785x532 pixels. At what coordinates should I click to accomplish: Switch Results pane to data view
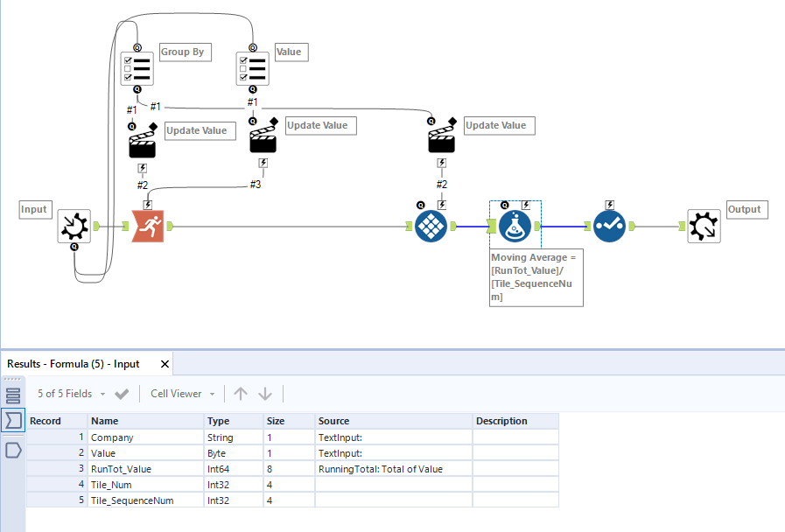12,395
